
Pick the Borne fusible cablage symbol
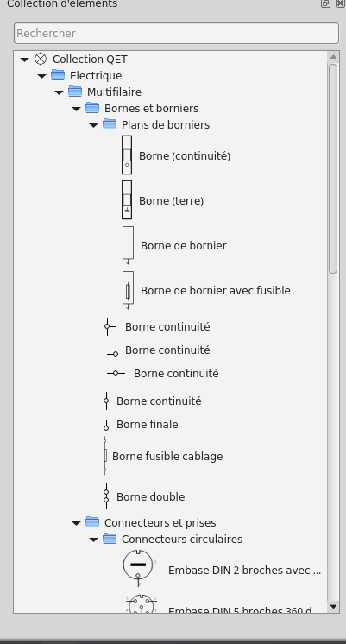point(105,456)
